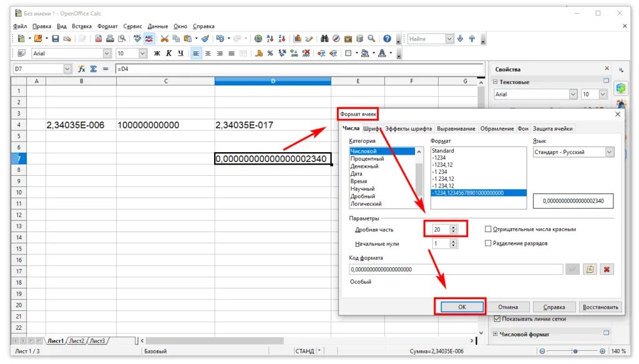Click the Справка button in dialog
The width and height of the screenshot is (639, 364).
point(554,307)
